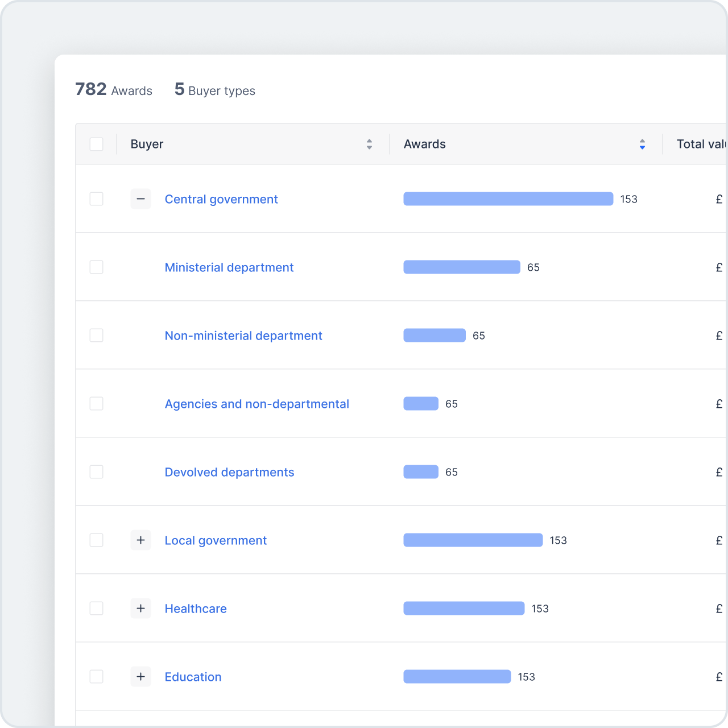
Task: Open the Central government buyer link
Action: [221, 199]
